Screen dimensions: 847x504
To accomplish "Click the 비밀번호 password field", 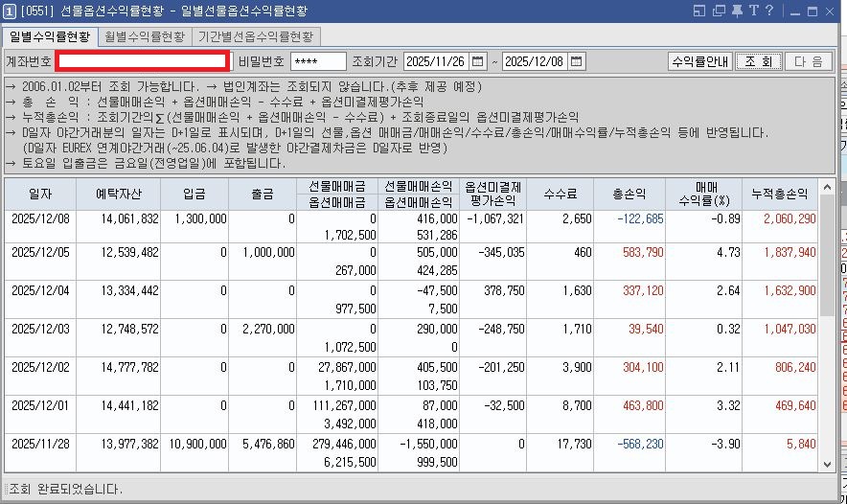I will tap(318, 61).
